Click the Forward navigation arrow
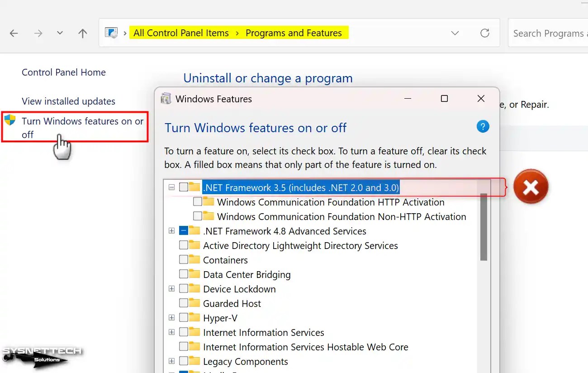Screen dimensions: 588x373 click(38, 33)
